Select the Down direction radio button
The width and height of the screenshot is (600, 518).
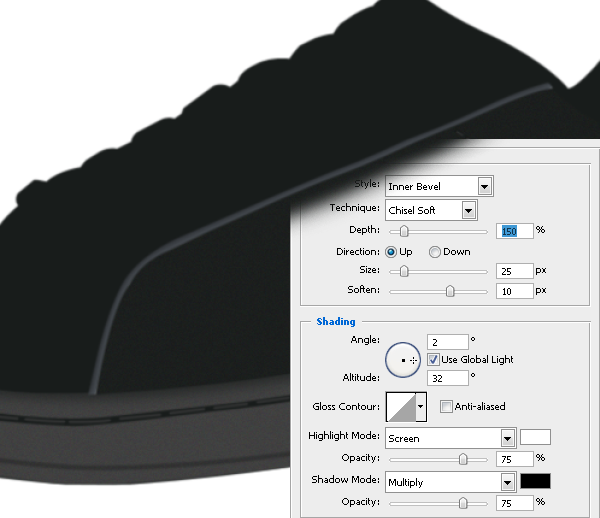434,252
